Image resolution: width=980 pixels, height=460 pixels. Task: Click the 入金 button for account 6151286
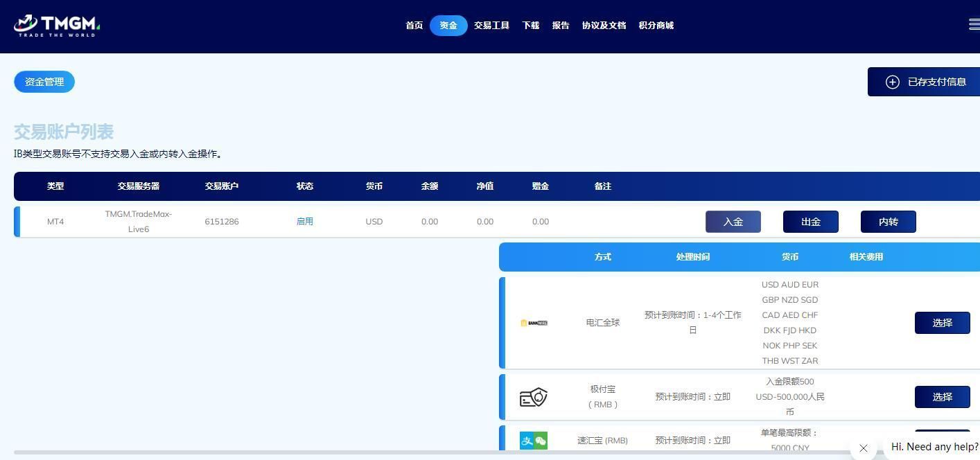tap(733, 222)
